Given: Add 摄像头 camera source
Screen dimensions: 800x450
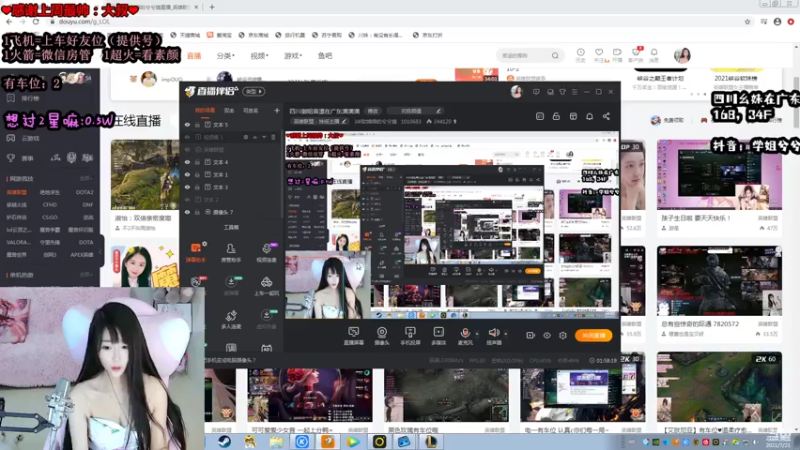Looking at the screenshot, I should click(x=382, y=336).
